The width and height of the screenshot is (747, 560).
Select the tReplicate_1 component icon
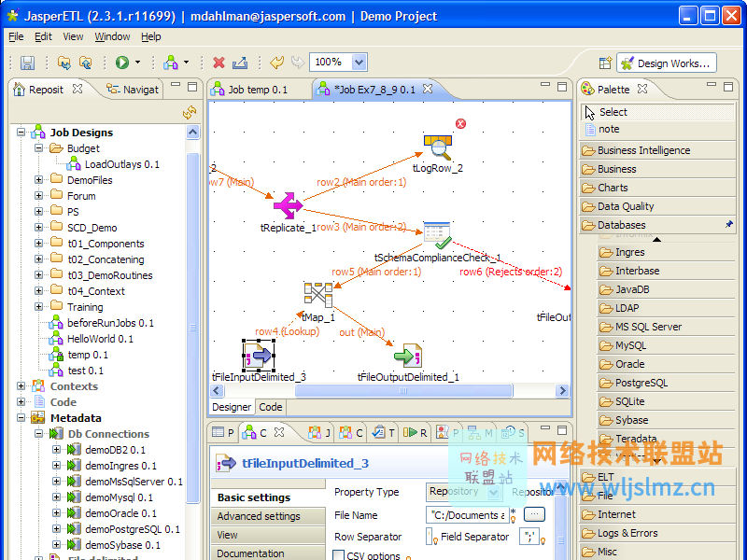coord(288,205)
